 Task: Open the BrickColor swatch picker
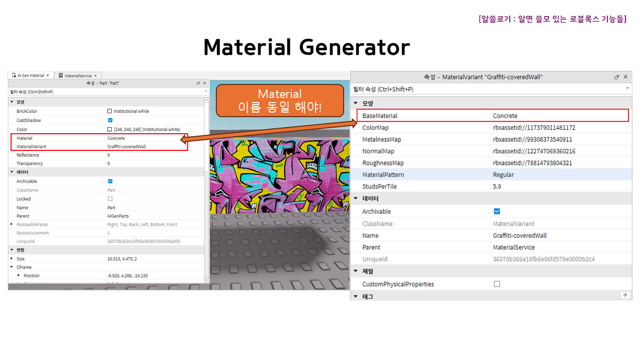[110, 111]
